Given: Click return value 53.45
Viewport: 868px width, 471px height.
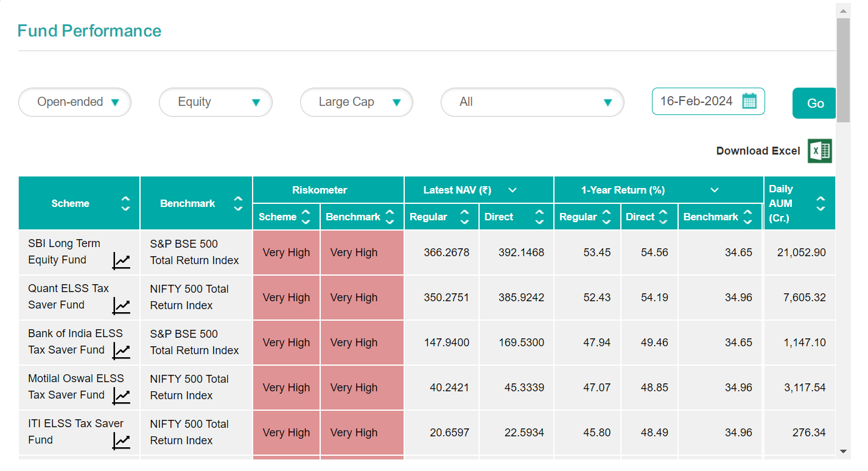Looking at the screenshot, I should 597,253.
